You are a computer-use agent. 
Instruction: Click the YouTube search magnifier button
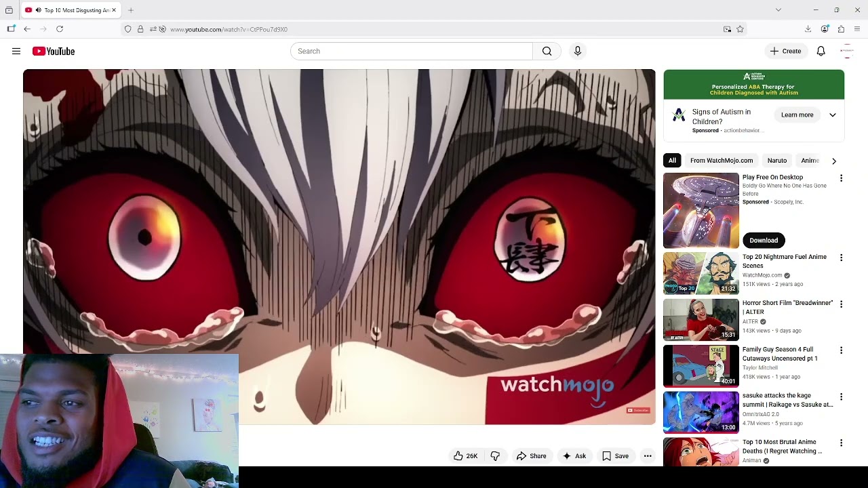547,51
